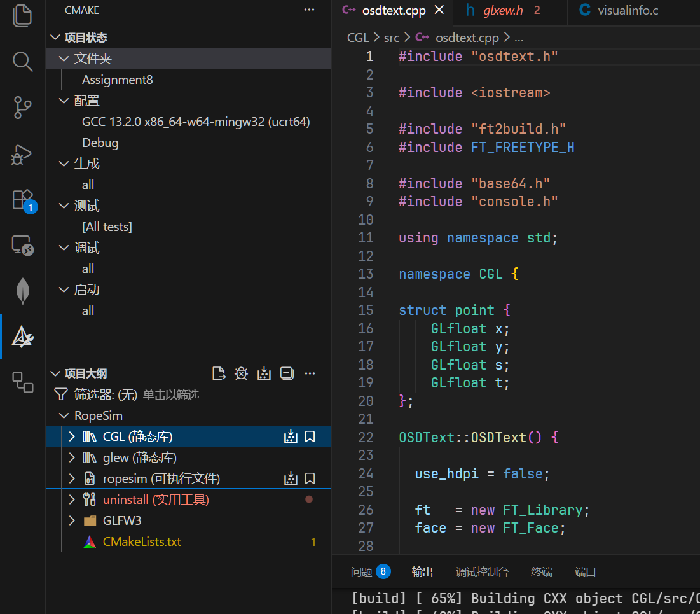Click debug icon in 项目大纲 toolbar

pos(241,373)
